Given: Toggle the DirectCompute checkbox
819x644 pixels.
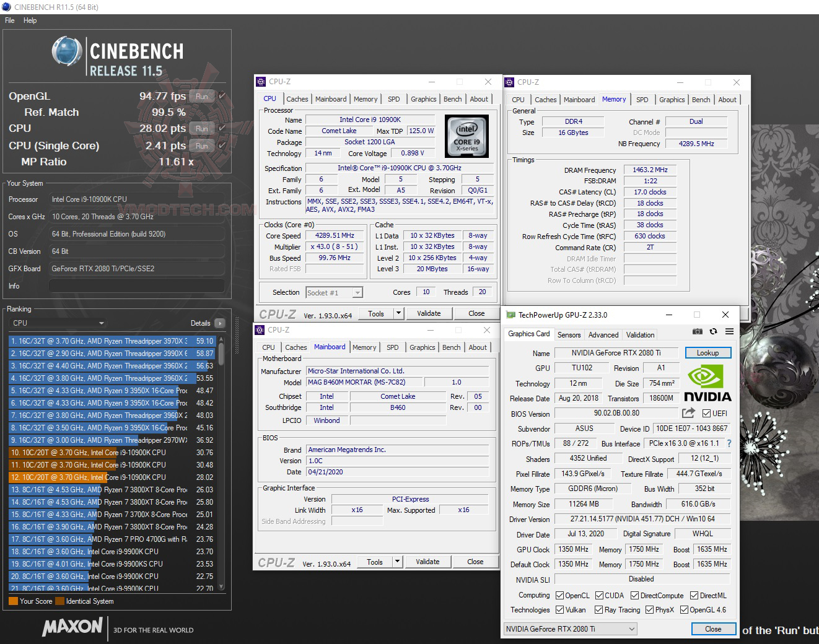Looking at the screenshot, I should tap(635, 596).
